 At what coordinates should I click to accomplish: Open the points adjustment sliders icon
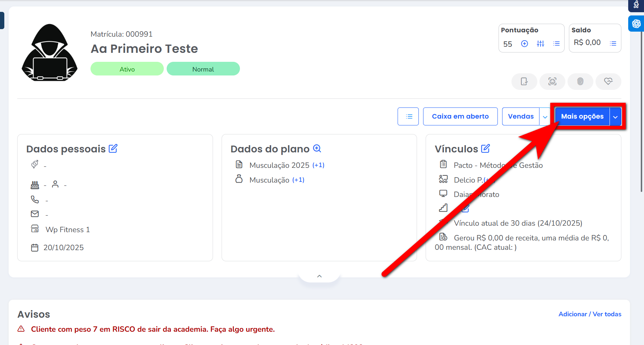tap(541, 44)
